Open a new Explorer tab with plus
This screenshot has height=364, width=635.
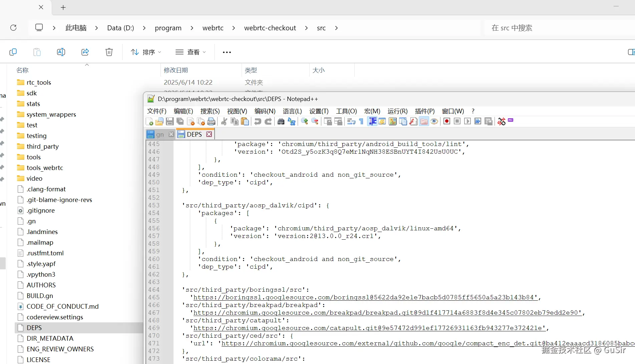(x=63, y=7)
